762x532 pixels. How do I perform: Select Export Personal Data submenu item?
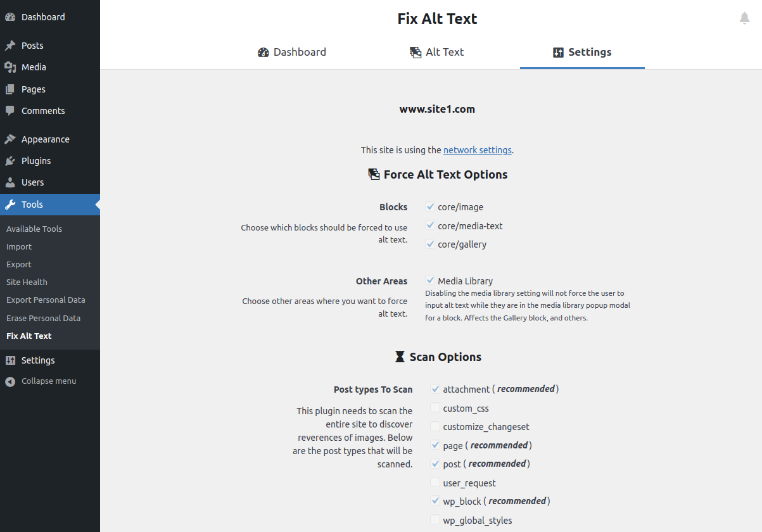pyautogui.click(x=46, y=300)
